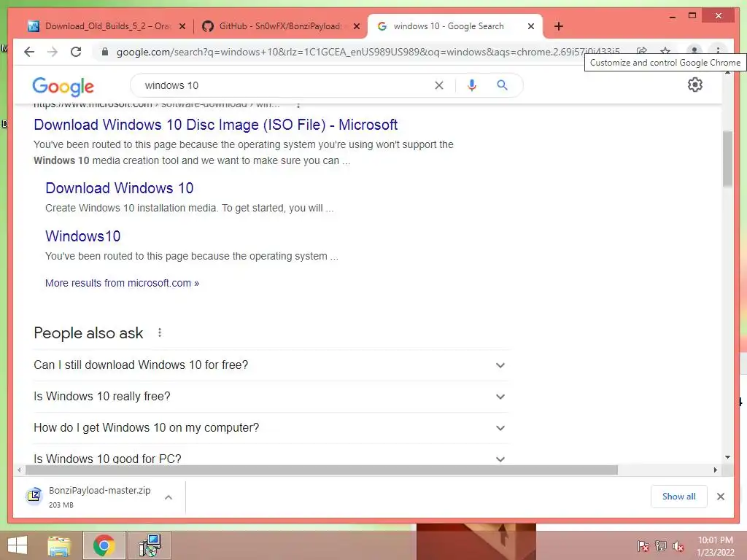747x560 pixels.
Task: Click the horizontal scrollbar thumb
Action: point(322,470)
